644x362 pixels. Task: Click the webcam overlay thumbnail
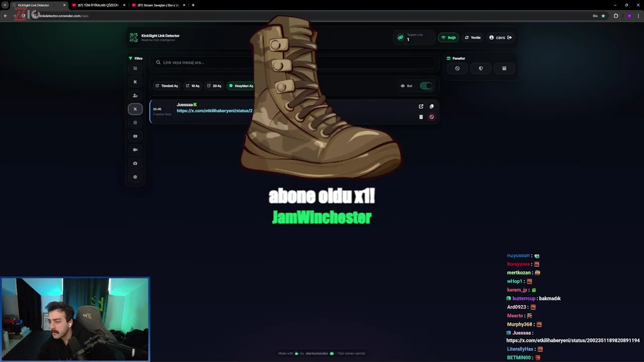pos(75,319)
